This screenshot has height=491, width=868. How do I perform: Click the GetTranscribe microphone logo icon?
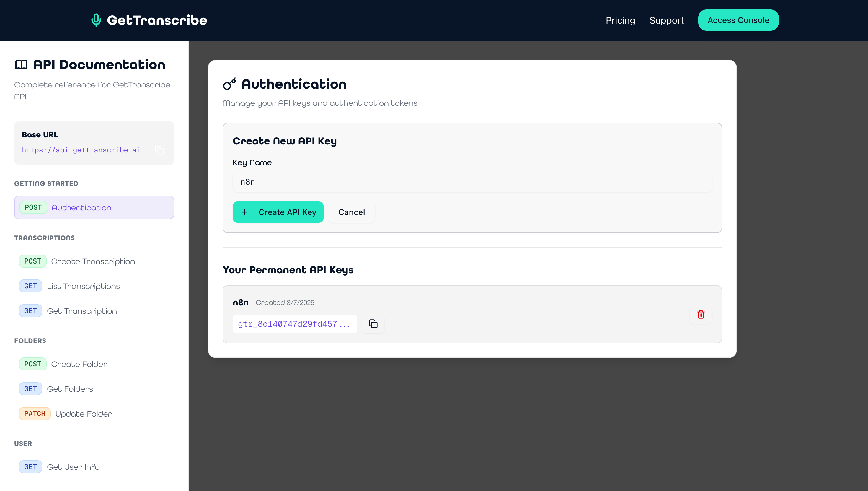96,20
